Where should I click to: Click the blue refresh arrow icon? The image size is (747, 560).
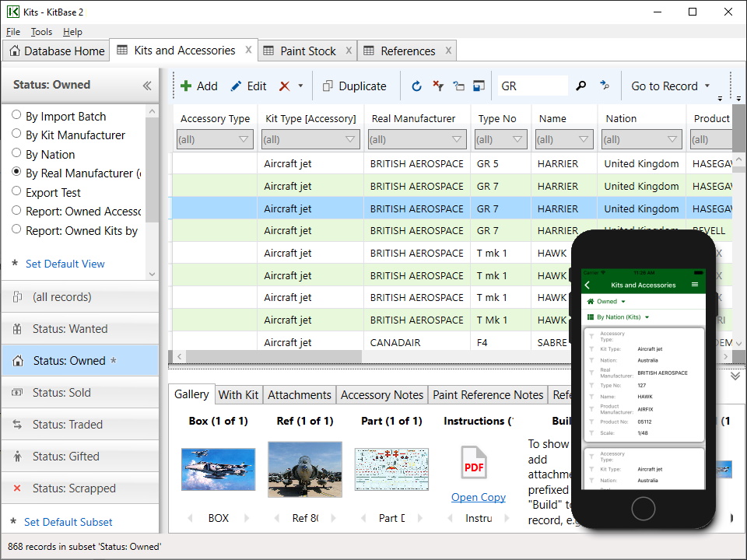click(416, 86)
